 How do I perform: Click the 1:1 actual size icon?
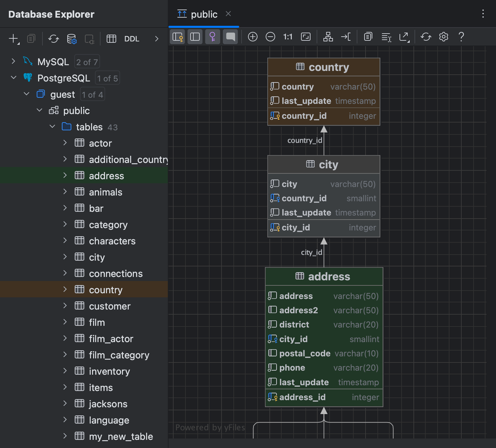288,37
